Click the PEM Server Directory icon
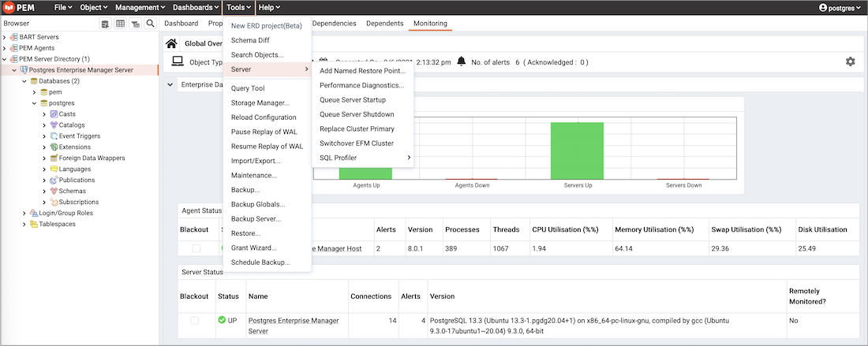Image resolution: width=868 pixels, height=346 pixels. tap(14, 59)
